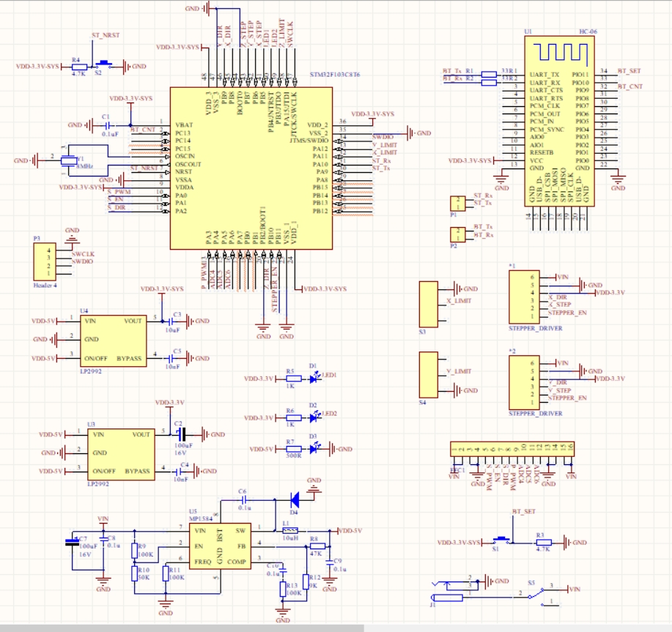
Task: Click the S1 pushbutton symbol
Action: pos(500,540)
